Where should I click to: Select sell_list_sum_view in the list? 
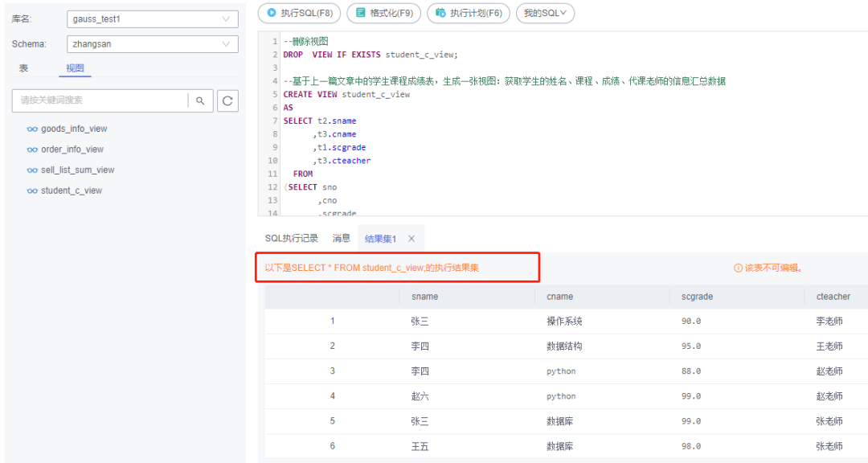[77, 170]
